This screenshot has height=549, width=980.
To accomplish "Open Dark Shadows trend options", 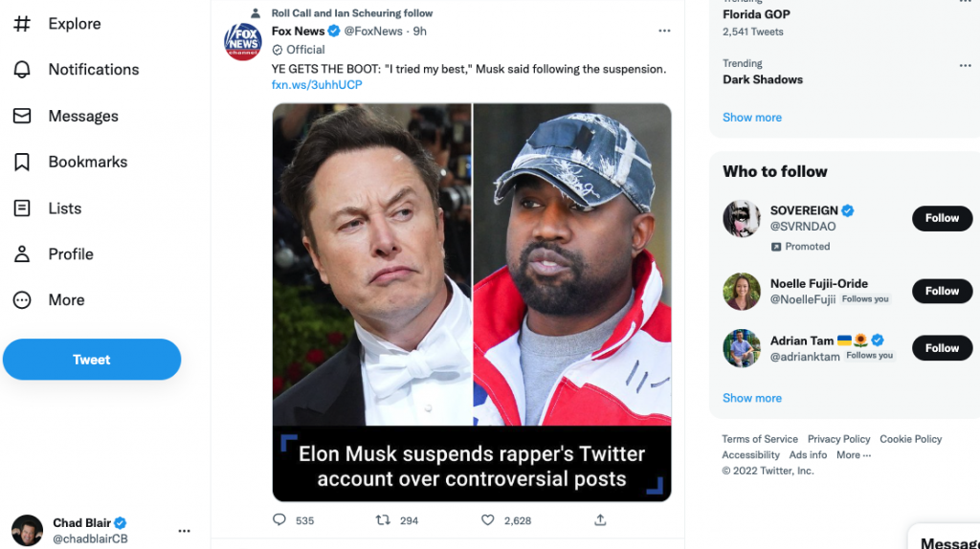I will (965, 65).
